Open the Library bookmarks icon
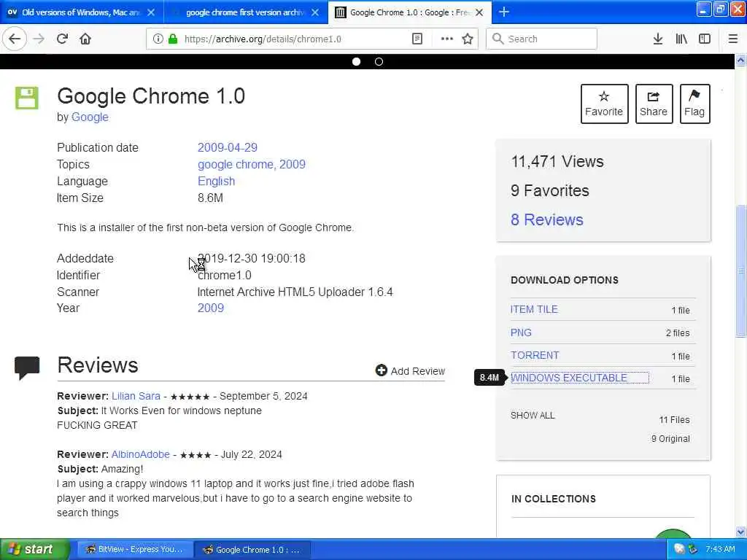The image size is (747, 560). [681, 39]
